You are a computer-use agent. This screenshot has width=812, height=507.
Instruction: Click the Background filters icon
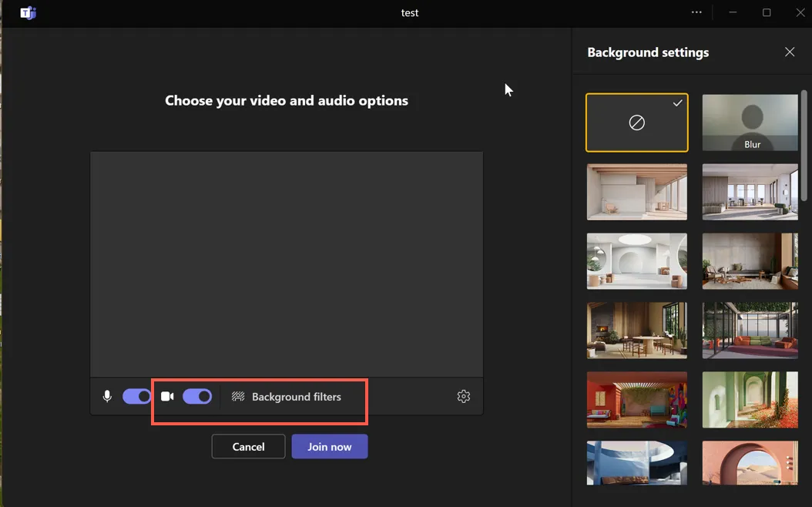click(238, 397)
